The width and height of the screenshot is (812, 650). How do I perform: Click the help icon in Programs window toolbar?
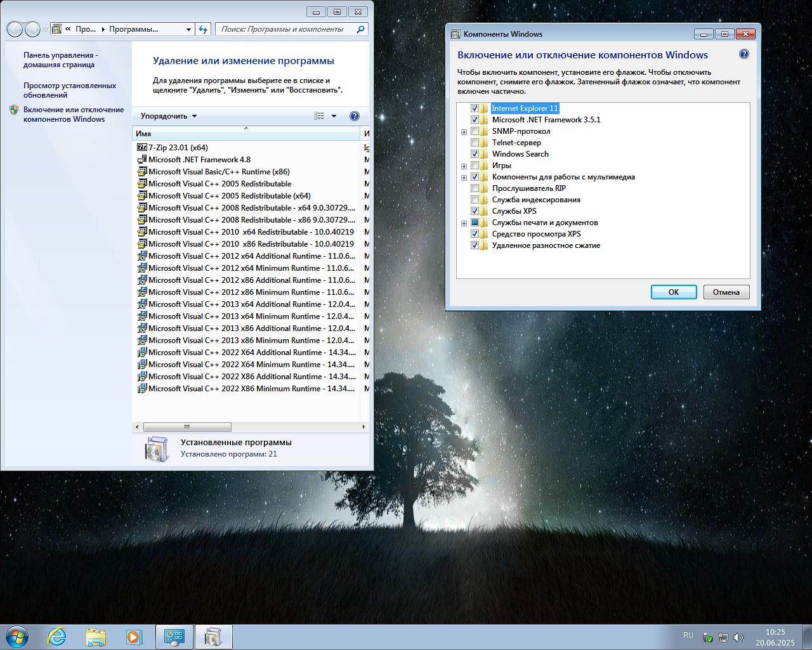(x=355, y=116)
